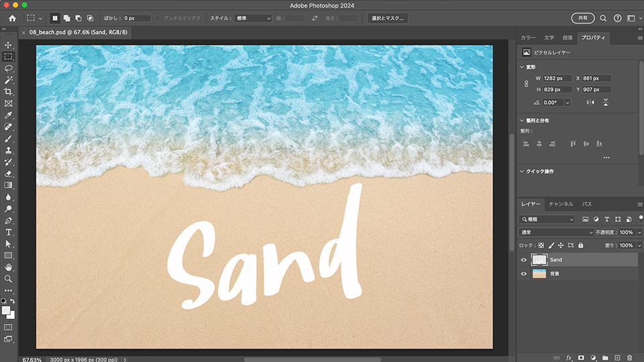Select the Magic Wand tool
The width and height of the screenshot is (644, 362).
(x=8, y=80)
